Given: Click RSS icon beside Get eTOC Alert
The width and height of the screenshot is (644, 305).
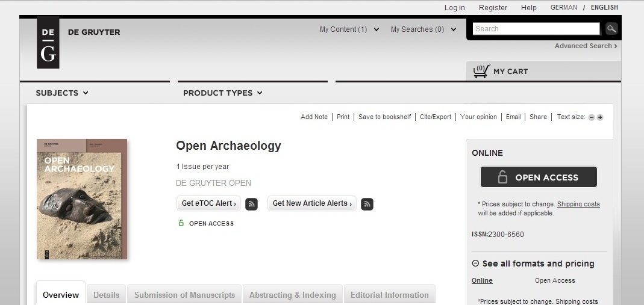Looking at the screenshot, I should pos(252,204).
